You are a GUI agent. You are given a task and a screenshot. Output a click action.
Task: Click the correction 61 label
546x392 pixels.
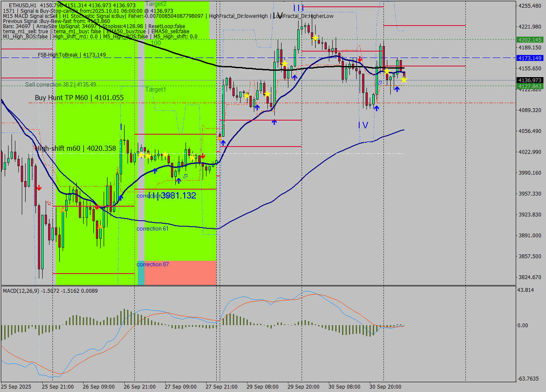click(x=152, y=229)
